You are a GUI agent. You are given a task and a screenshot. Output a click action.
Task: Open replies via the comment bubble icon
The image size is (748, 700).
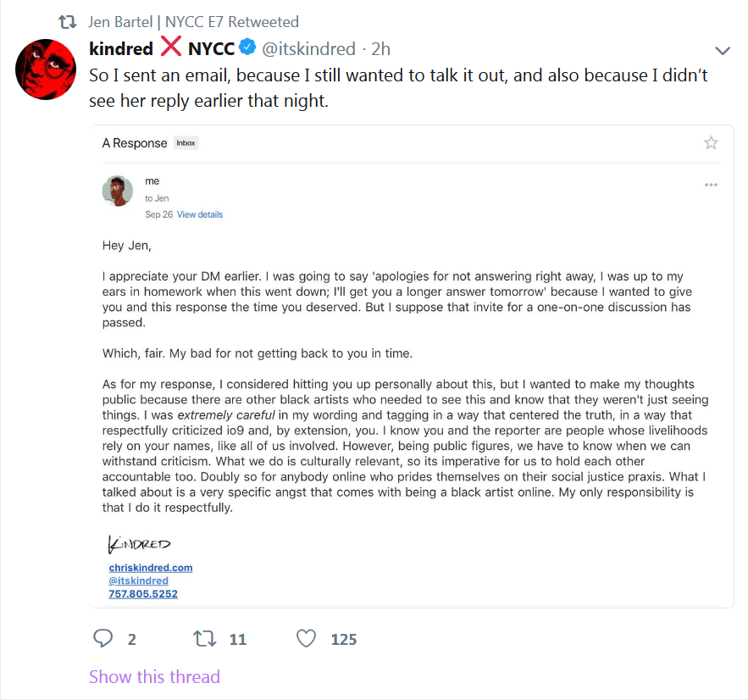(103, 638)
